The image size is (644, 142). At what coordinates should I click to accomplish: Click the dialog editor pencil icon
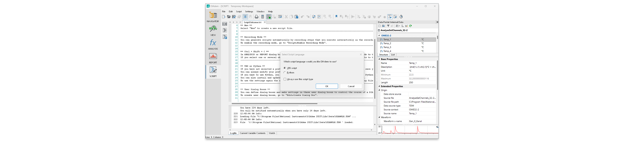[280, 17]
